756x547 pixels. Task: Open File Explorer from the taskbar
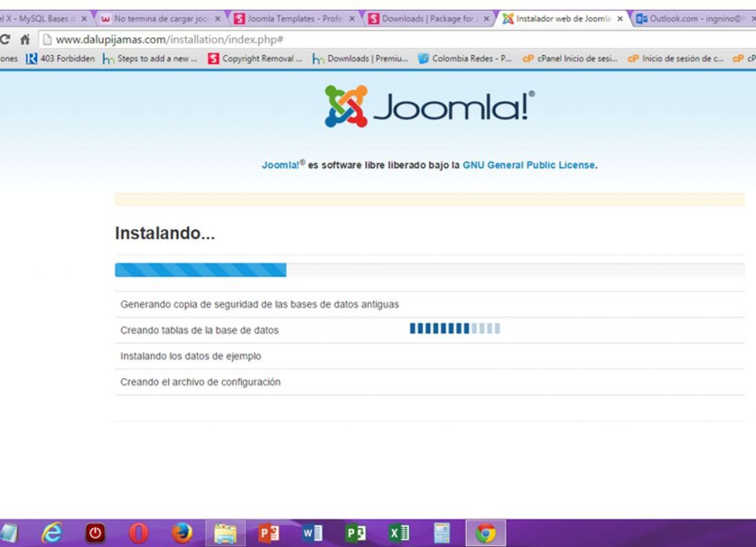[x=225, y=533]
